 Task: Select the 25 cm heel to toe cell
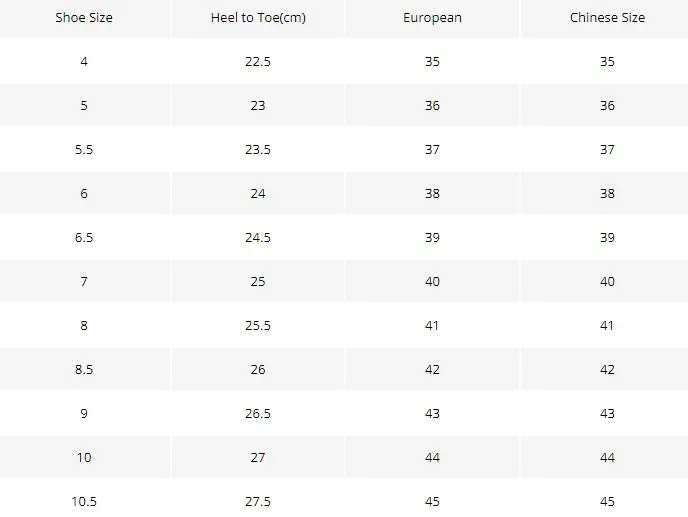tap(258, 281)
